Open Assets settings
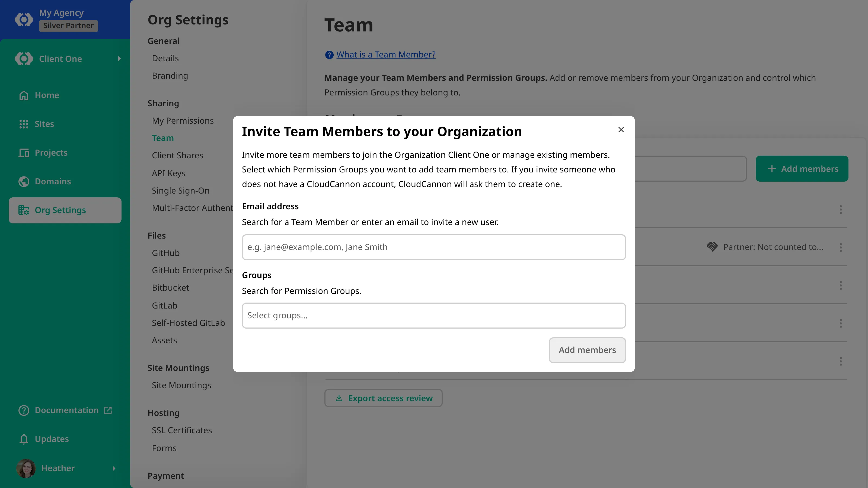The height and width of the screenshot is (488, 868). [x=164, y=340]
